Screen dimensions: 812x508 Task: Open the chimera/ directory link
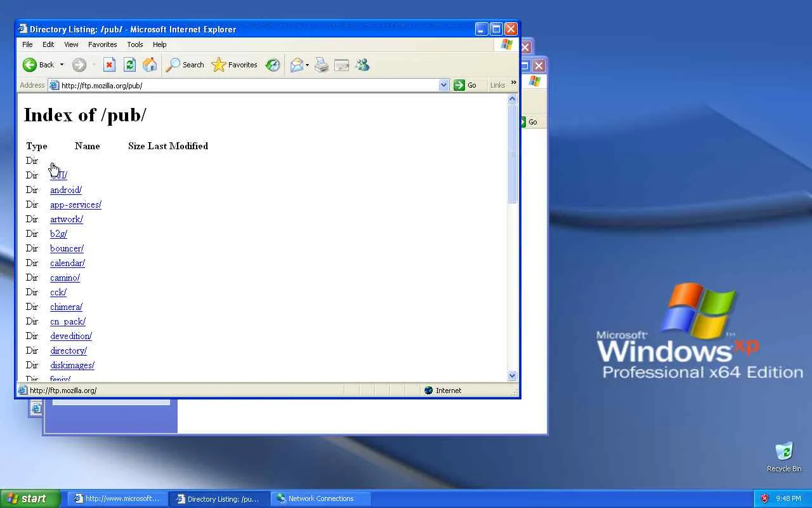tap(66, 307)
